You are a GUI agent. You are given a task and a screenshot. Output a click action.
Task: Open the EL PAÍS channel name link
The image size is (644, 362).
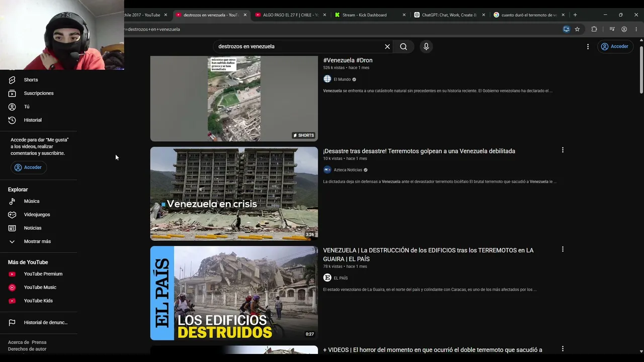341,278
